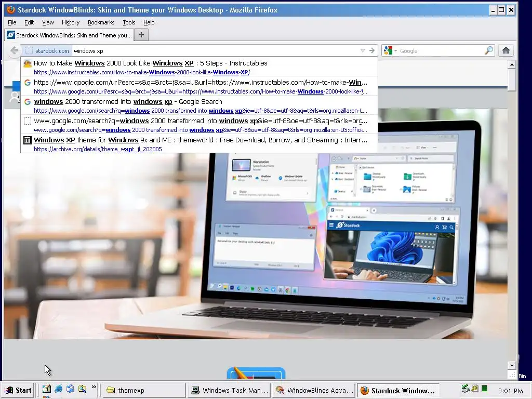Viewport: 532px width, 399px height.
Task: Open the Edit menu
Action: coord(29,22)
